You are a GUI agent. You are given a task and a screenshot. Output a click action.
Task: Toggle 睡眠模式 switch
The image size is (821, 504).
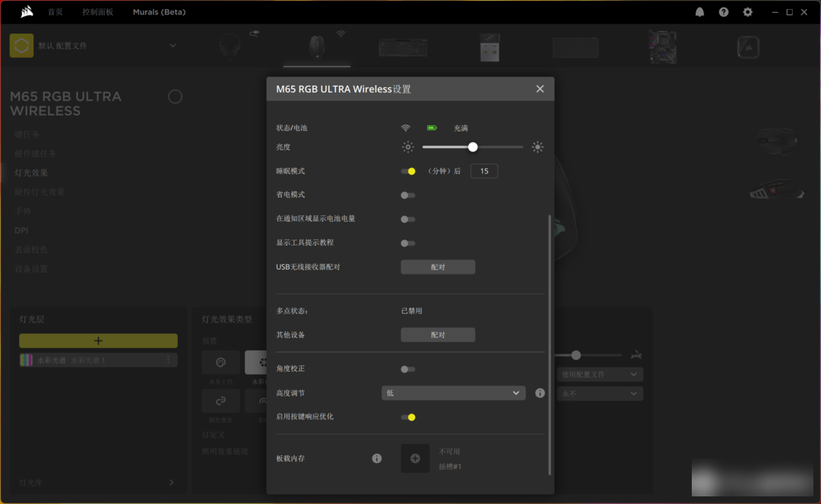pos(408,171)
